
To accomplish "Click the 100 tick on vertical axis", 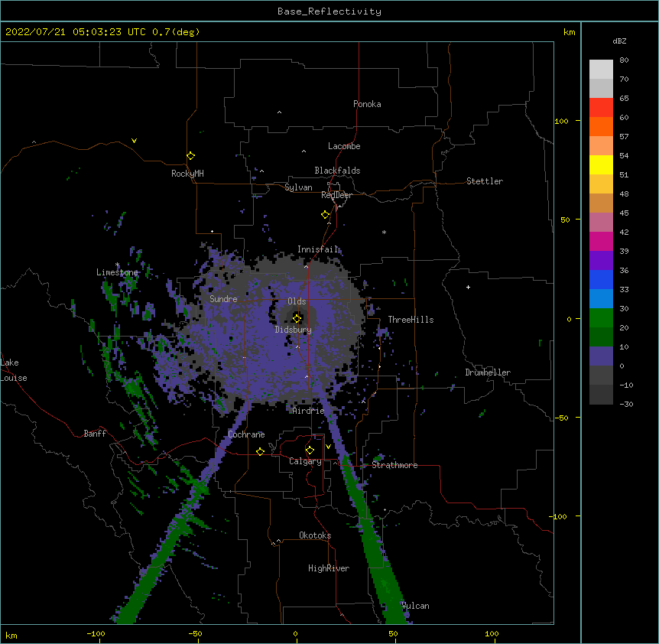I will pyautogui.click(x=561, y=121).
